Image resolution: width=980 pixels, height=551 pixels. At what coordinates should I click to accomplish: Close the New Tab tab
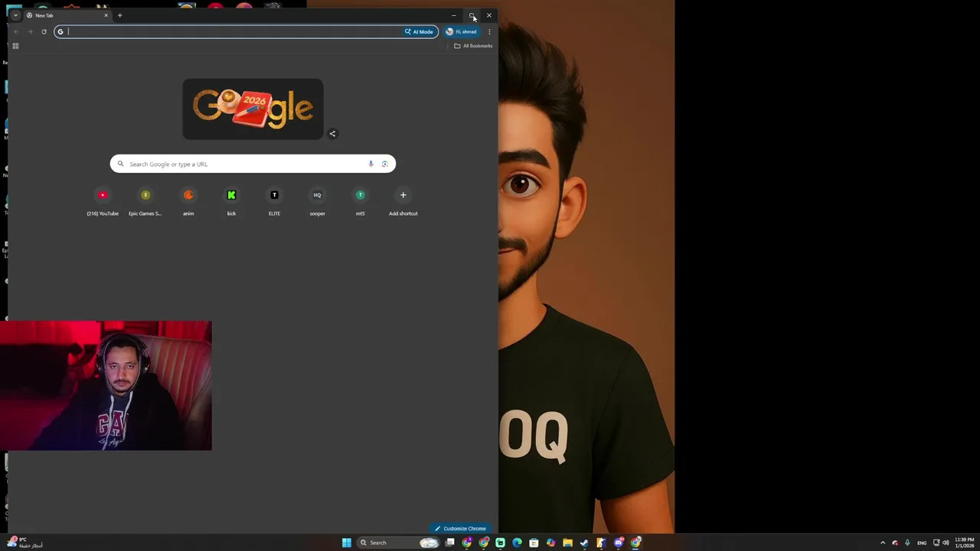[x=106, y=15]
